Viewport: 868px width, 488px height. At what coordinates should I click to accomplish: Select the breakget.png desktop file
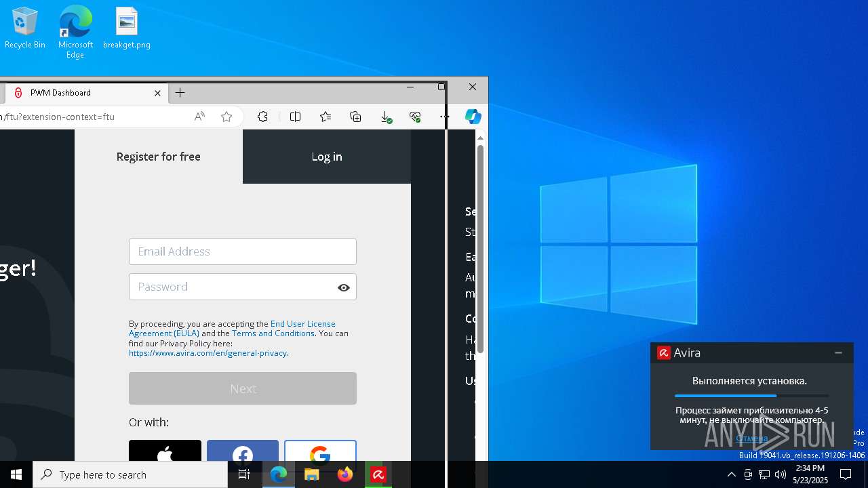(x=127, y=28)
